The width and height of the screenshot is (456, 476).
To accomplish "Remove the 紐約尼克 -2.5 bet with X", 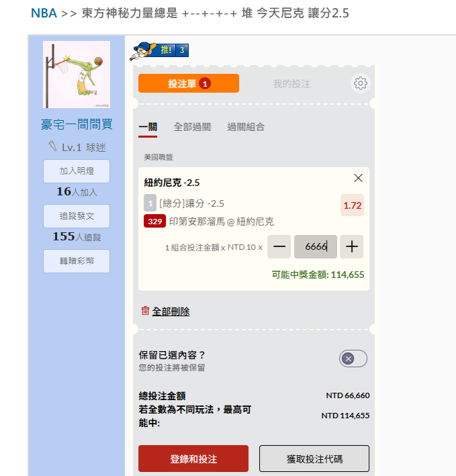I will point(358,178).
